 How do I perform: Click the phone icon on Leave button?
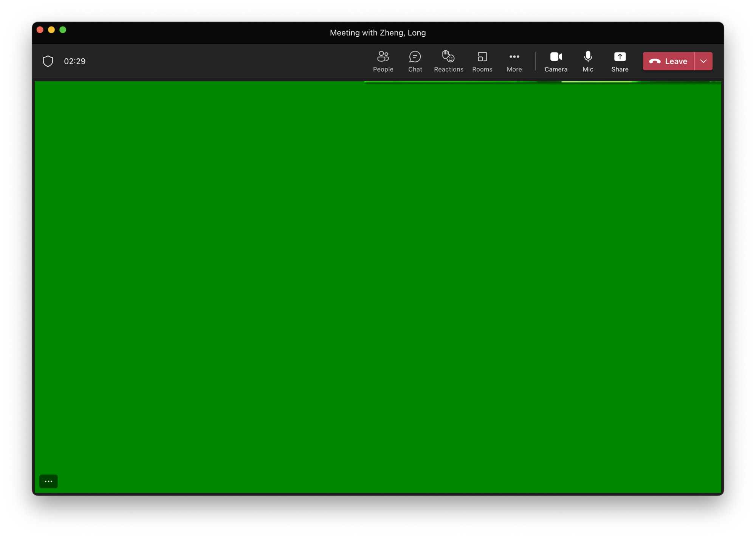click(655, 61)
